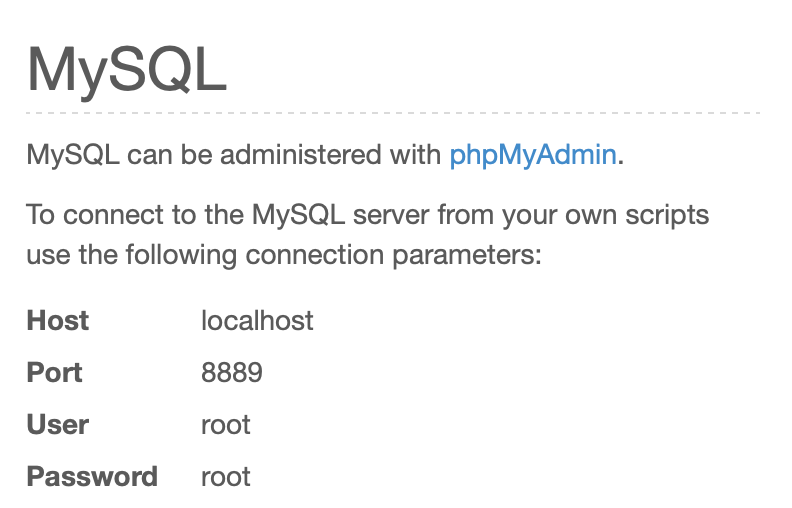Open the phpMyAdmin link
The width and height of the screenshot is (792, 508).
tap(533, 155)
